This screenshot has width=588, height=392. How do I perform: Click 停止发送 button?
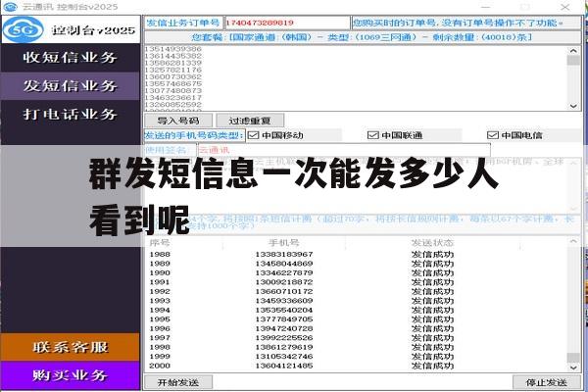click(x=547, y=382)
